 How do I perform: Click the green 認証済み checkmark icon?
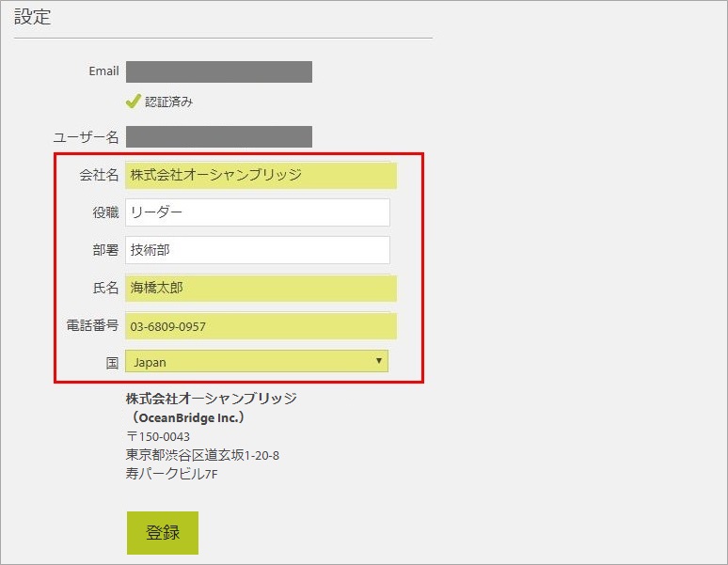tap(134, 102)
